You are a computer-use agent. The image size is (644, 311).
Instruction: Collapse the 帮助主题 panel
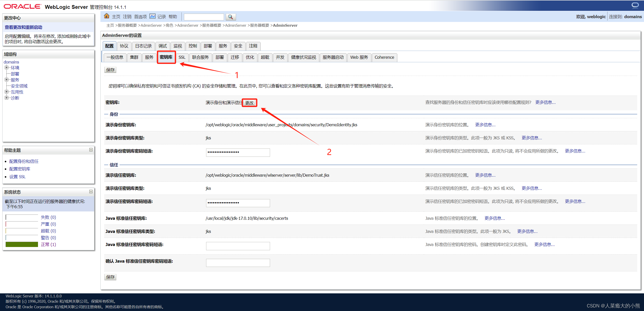coord(91,150)
